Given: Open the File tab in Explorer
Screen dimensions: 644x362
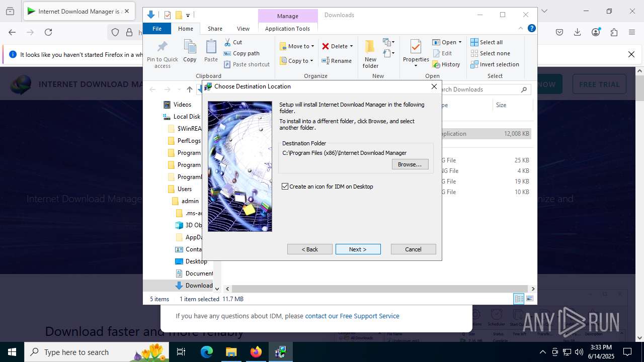Looking at the screenshot, I should [157, 29].
